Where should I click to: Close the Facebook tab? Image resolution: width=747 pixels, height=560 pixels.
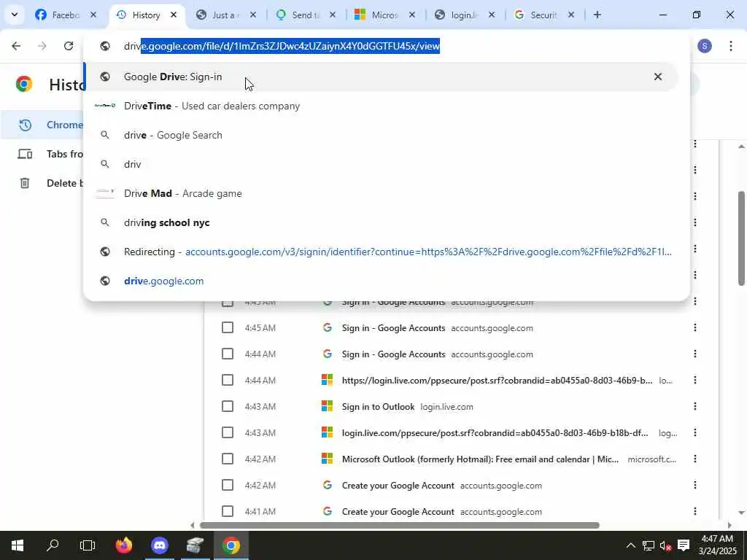(93, 15)
